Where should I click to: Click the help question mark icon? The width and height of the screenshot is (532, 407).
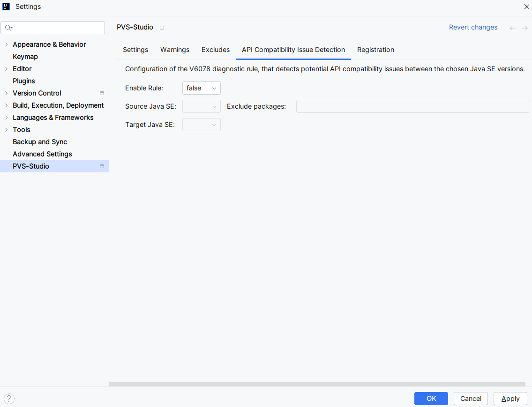[x=9, y=399]
